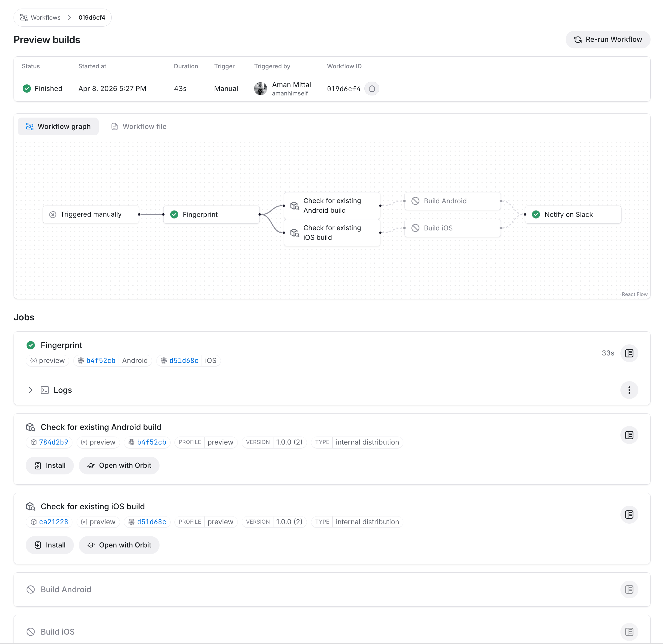Open details icon for Check iOS build job

pos(629,515)
